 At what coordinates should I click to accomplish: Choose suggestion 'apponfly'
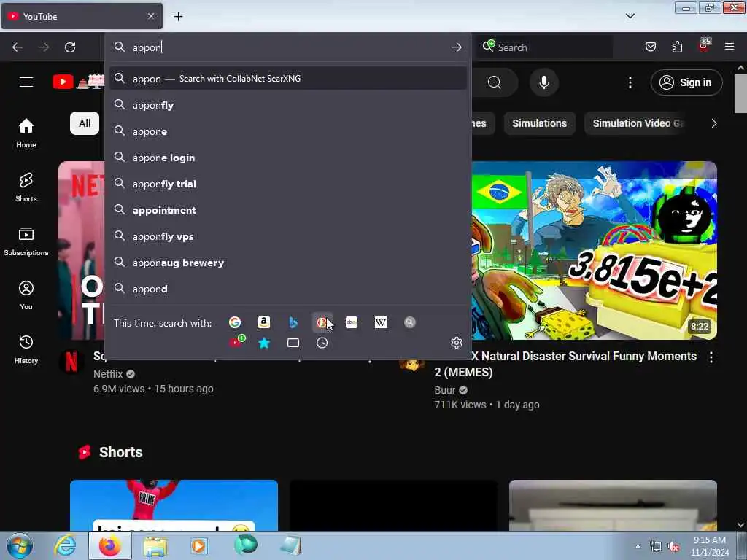pyautogui.click(x=287, y=105)
